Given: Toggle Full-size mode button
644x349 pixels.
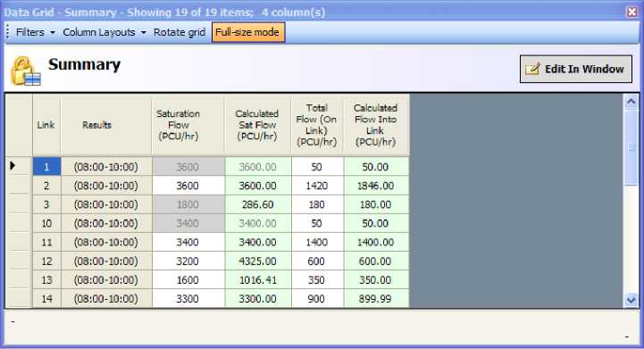Looking at the screenshot, I should coord(248,32).
